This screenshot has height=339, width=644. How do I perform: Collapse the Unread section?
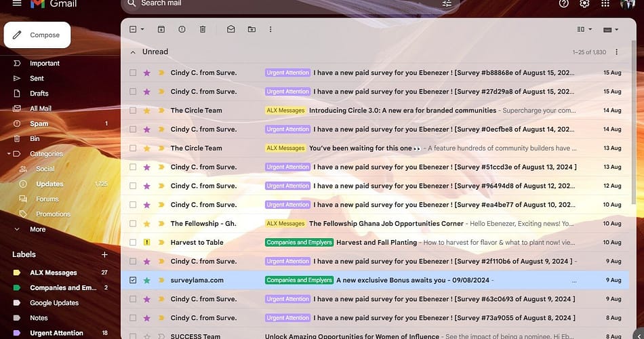133,52
